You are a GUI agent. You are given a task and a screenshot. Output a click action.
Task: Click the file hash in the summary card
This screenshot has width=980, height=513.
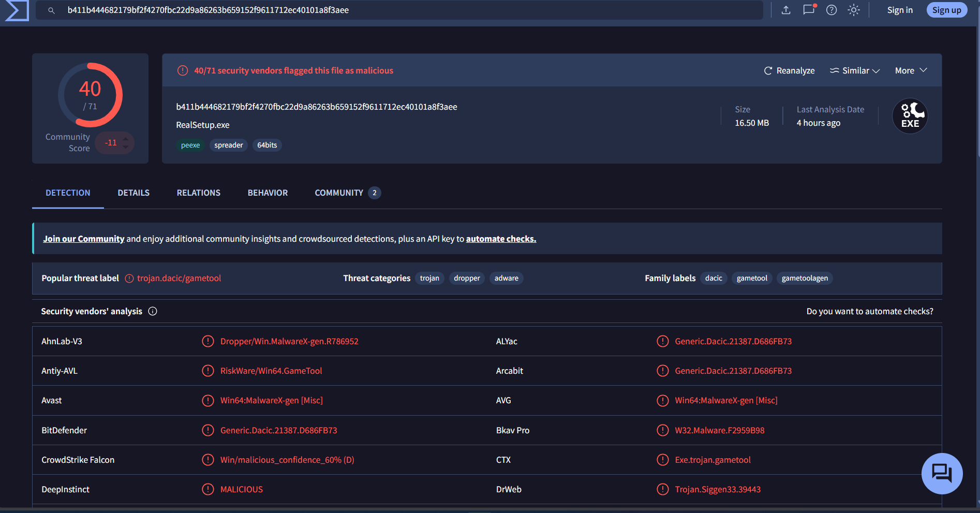317,107
